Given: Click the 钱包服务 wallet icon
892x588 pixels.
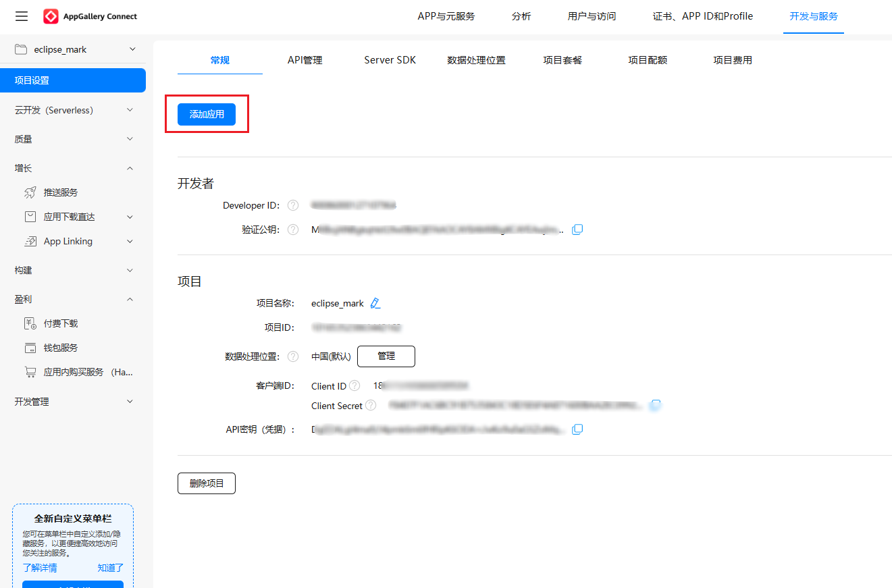Looking at the screenshot, I should [30, 348].
